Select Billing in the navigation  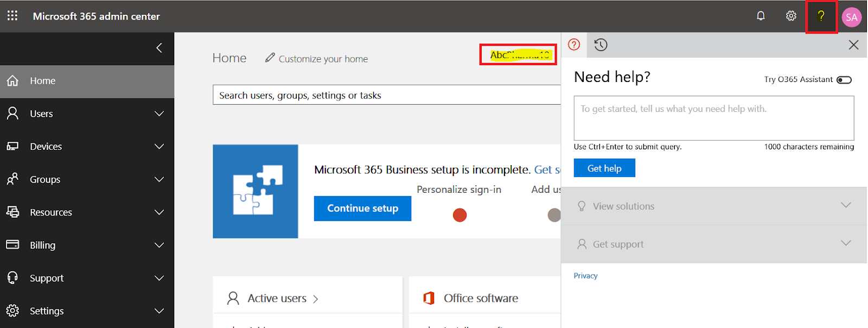[x=87, y=245]
